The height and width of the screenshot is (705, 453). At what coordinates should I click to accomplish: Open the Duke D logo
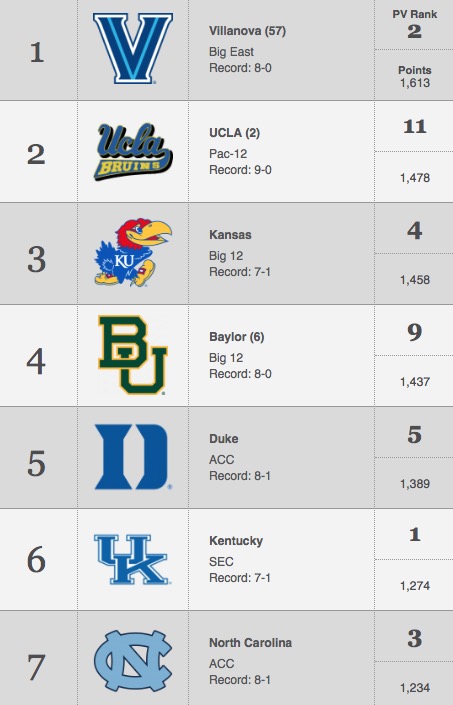(133, 457)
